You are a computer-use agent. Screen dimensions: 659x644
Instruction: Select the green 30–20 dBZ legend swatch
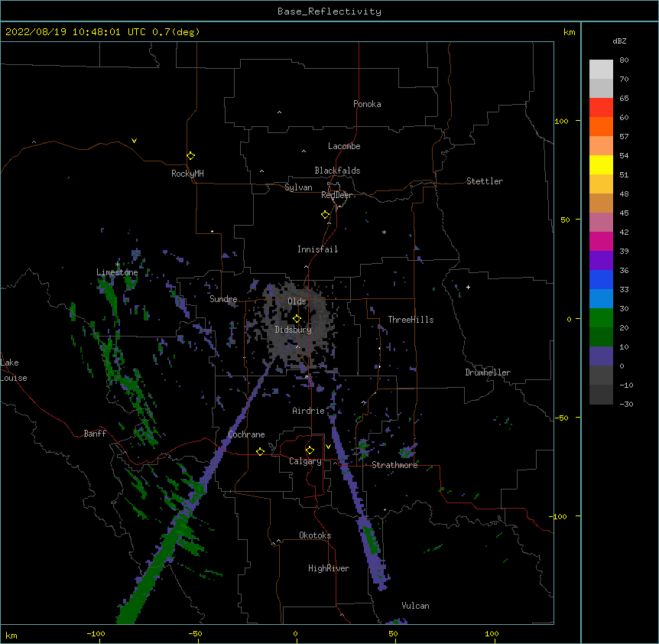tap(601, 318)
